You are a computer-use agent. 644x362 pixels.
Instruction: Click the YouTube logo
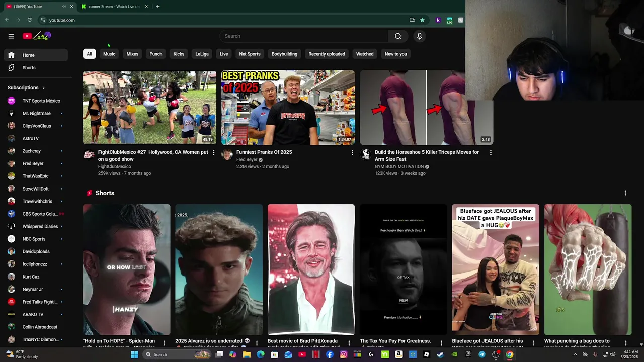click(37, 36)
